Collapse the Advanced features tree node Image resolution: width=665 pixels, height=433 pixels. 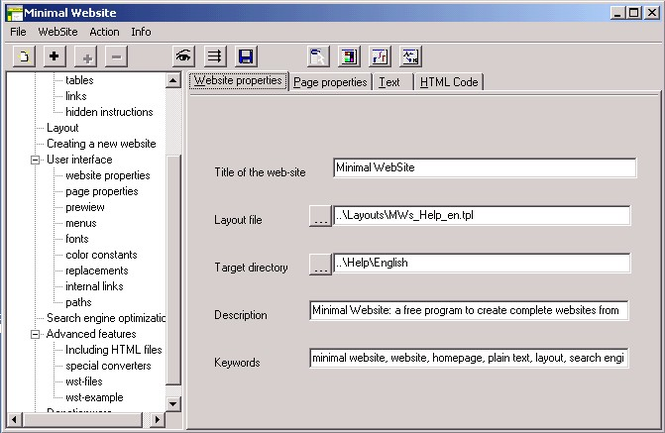pos(35,335)
